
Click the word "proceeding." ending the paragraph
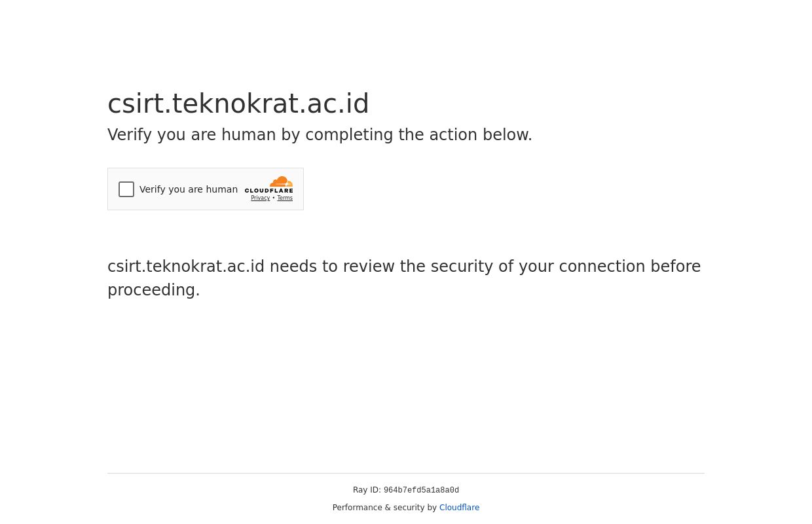click(154, 290)
